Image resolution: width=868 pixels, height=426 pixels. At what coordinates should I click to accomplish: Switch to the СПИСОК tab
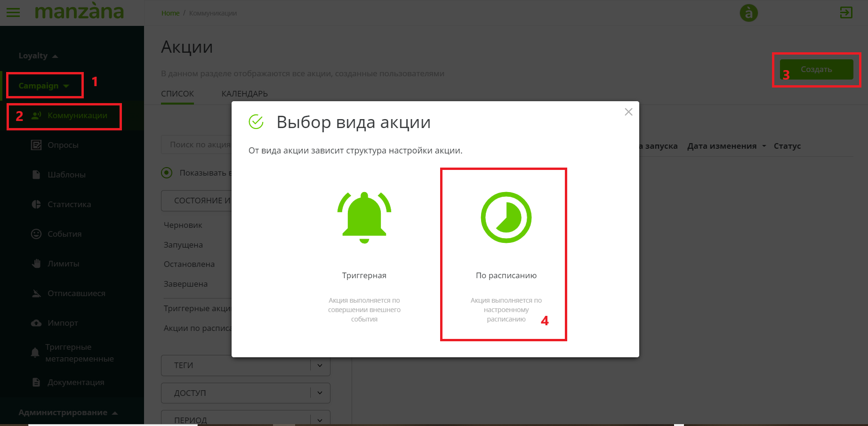pyautogui.click(x=177, y=94)
